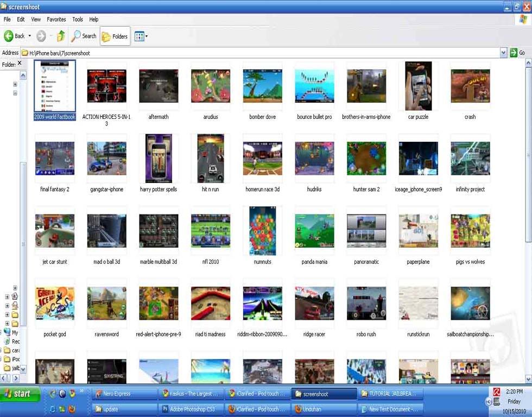Click the 'jet car stunt' file name
Screen dimensions: 532x417
pos(55,262)
